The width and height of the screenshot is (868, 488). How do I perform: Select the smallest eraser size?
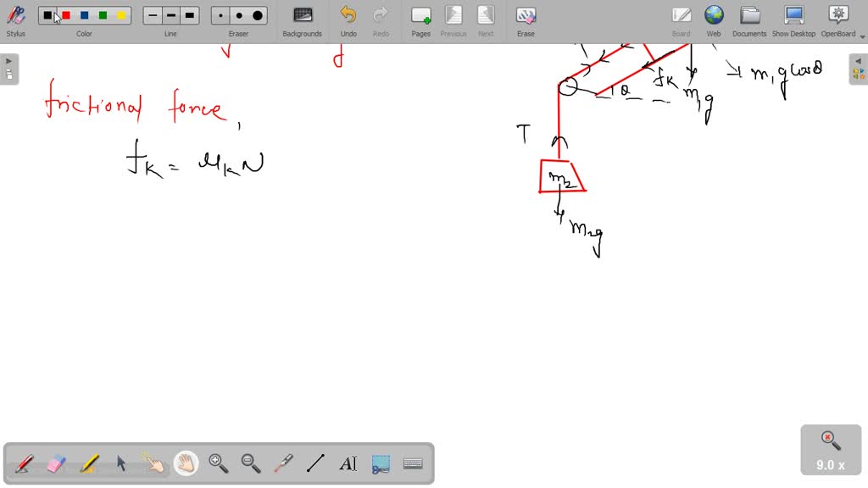click(221, 15)
